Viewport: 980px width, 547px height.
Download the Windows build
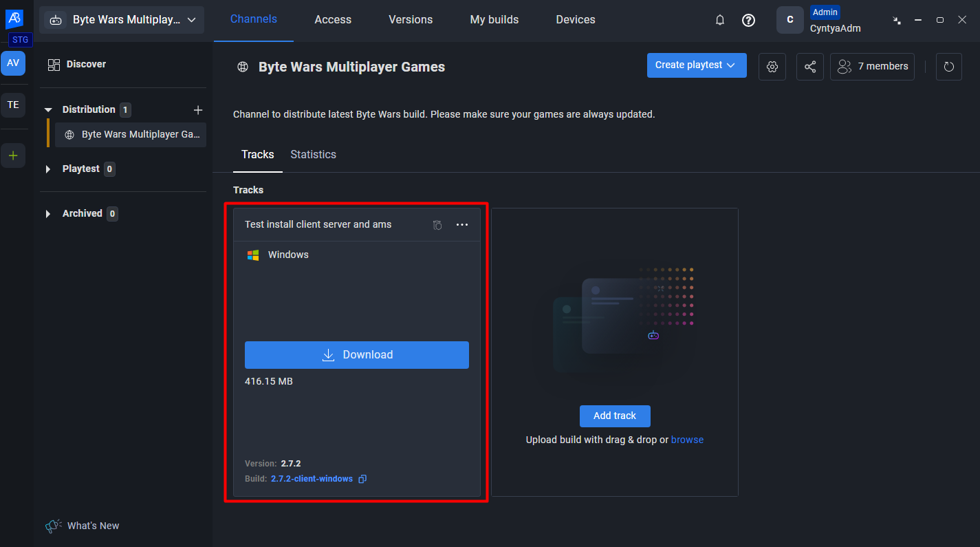coord(357,355)
